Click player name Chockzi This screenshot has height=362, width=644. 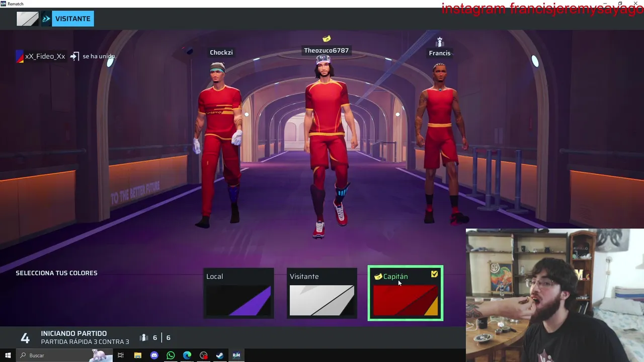221,52
